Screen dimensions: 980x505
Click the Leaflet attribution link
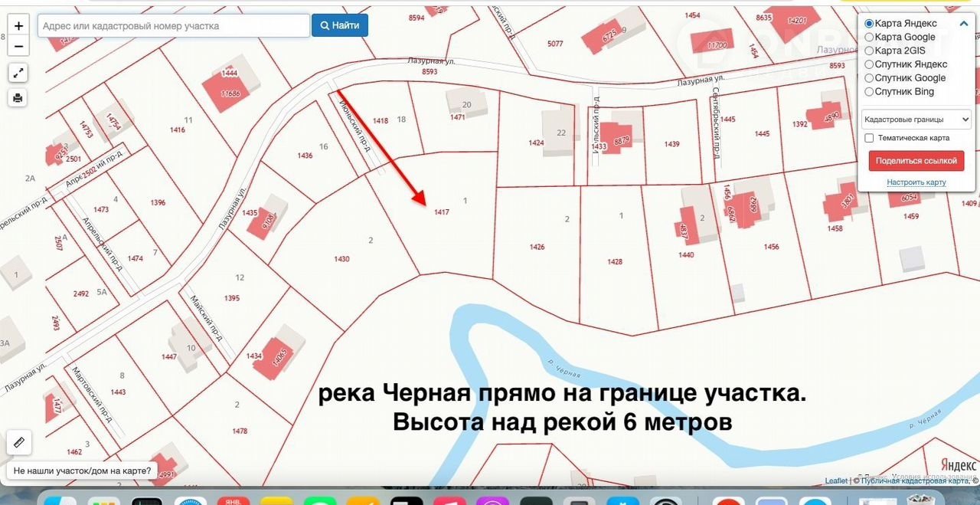coord(835,480)
